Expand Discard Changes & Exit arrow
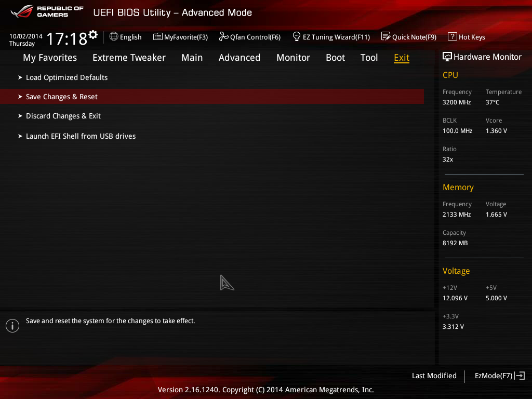The height and width of the screenshot is (399, 532). (x=20, y=116)
